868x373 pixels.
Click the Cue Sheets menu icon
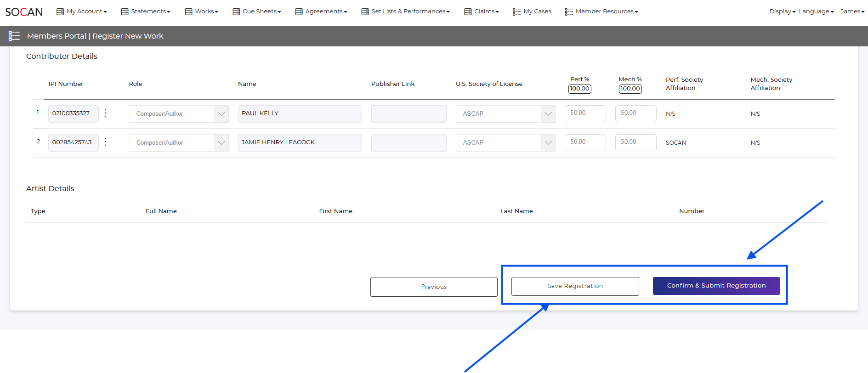[236, 11]
